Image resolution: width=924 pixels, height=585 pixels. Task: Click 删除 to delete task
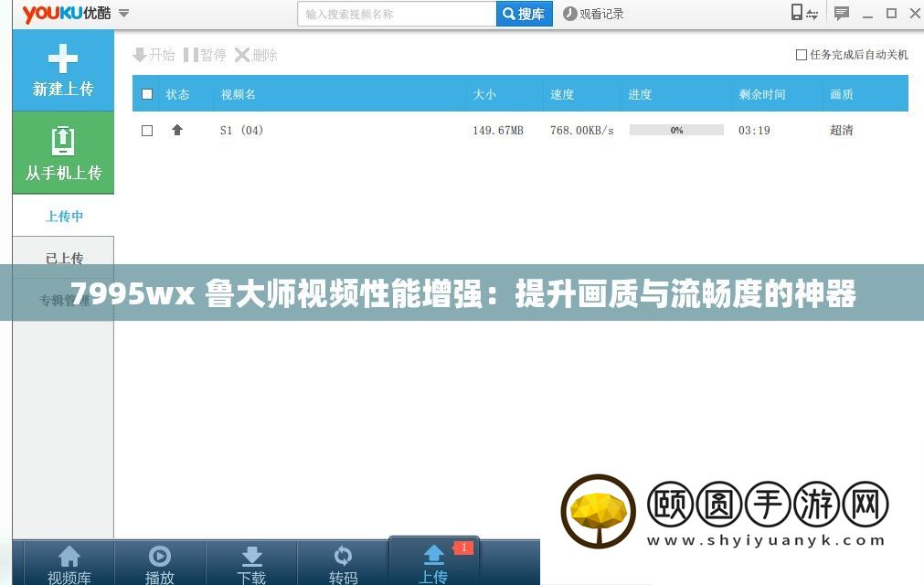[x=256, y=55]
